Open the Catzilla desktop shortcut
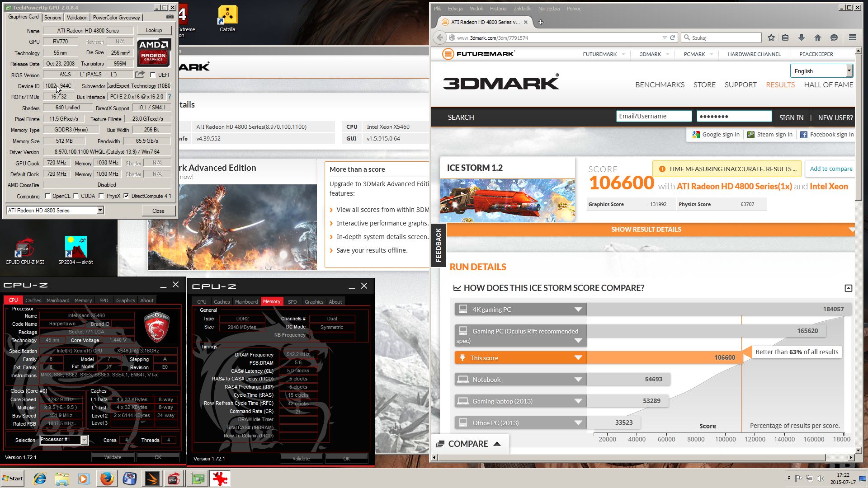Image resolution: width=868 pixels, height=488 pixels. coord(227,19)
